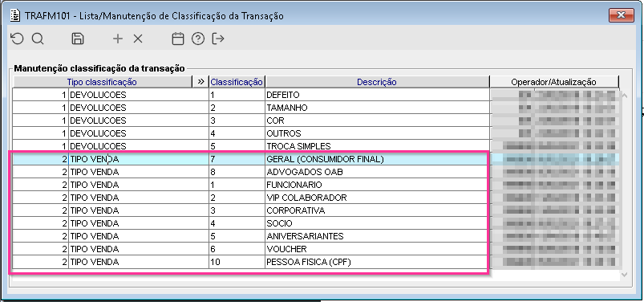Open the search magnifier tool
Viewport: 644px width, 302px height.
coord(38,39)
